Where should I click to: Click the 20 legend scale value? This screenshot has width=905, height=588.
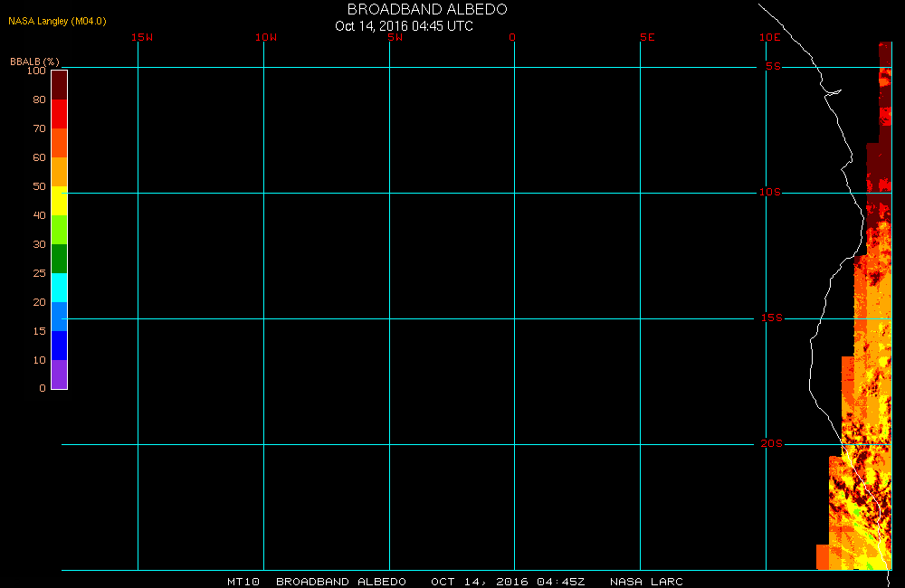[39, 302]
